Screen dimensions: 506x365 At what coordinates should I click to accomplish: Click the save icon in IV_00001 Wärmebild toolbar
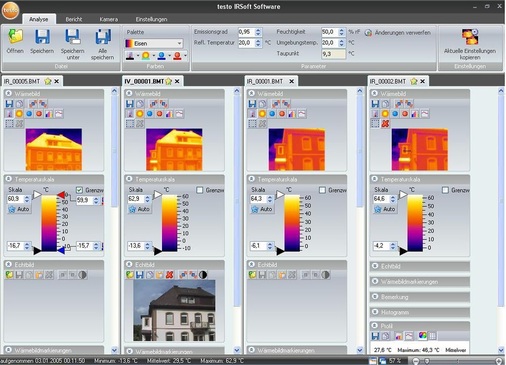point(130,104)
